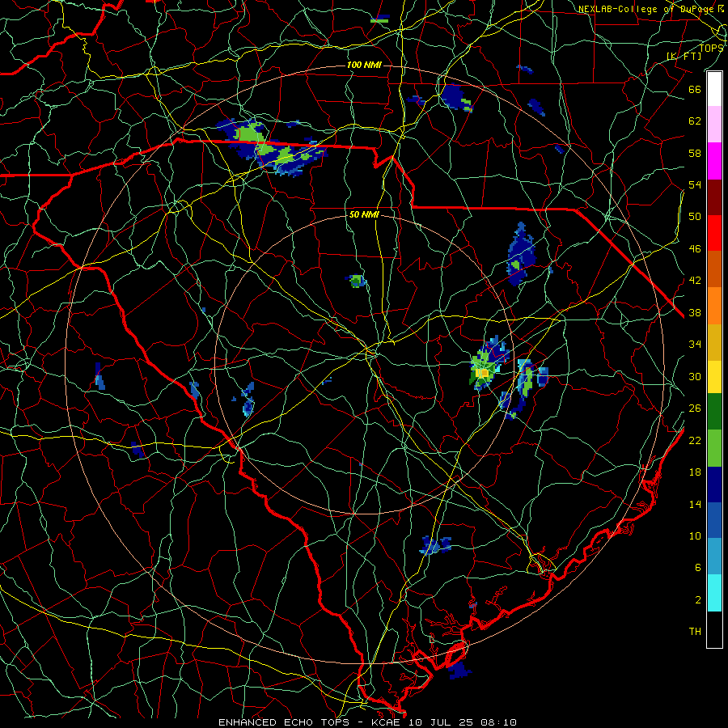Select the dark red (maroon) legend swatch
Viewport: 728px width, 728px height.
coord(714,197)
